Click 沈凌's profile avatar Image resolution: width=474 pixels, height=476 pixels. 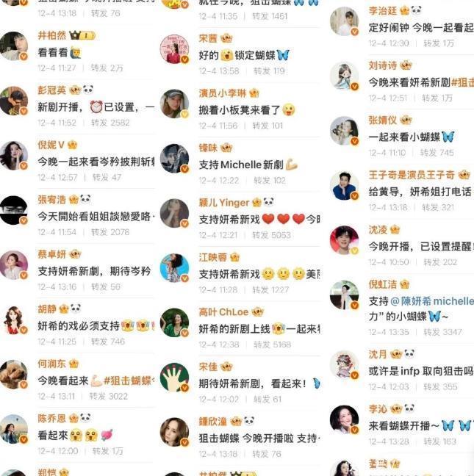point(345,239)
